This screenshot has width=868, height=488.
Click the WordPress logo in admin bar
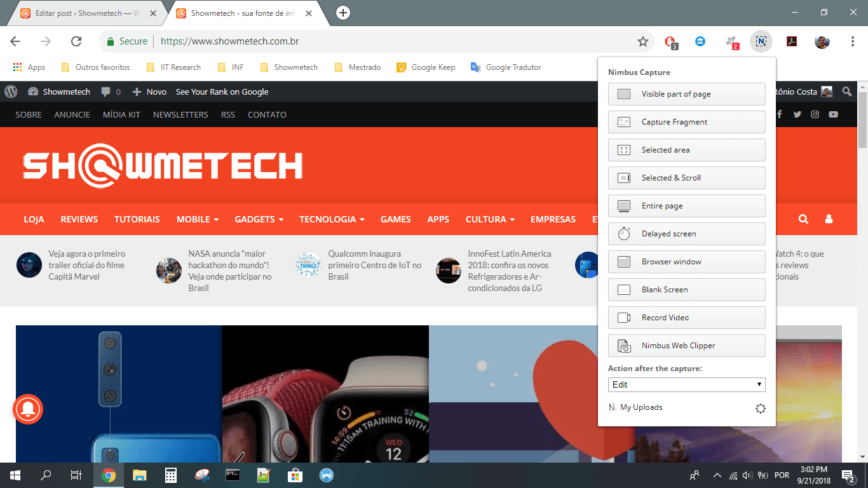coord(11,91)
